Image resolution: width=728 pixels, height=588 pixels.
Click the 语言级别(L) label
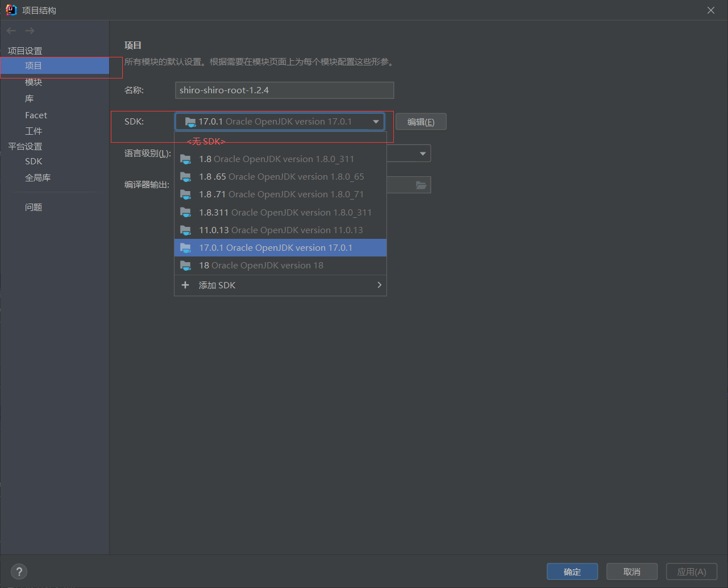pos(148,153)
